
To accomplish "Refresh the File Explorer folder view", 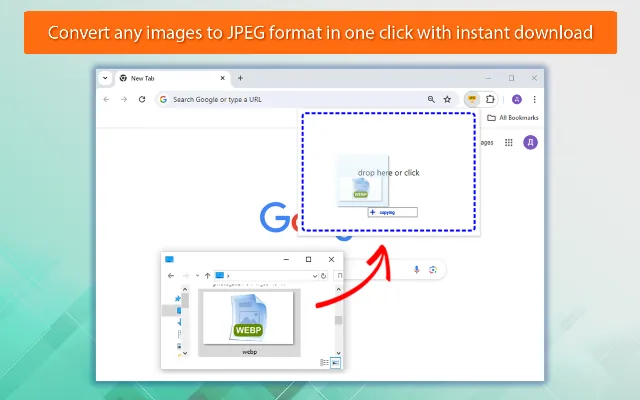I will (323, 276).
